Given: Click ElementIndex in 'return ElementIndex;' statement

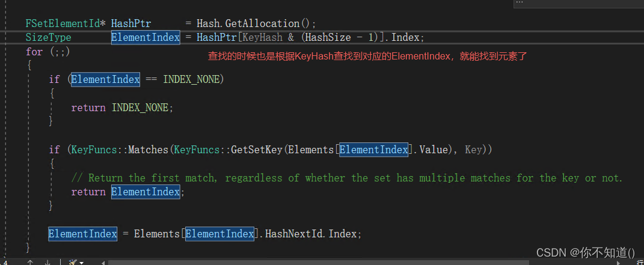Looking at the screenshot, I should [146, 192].
